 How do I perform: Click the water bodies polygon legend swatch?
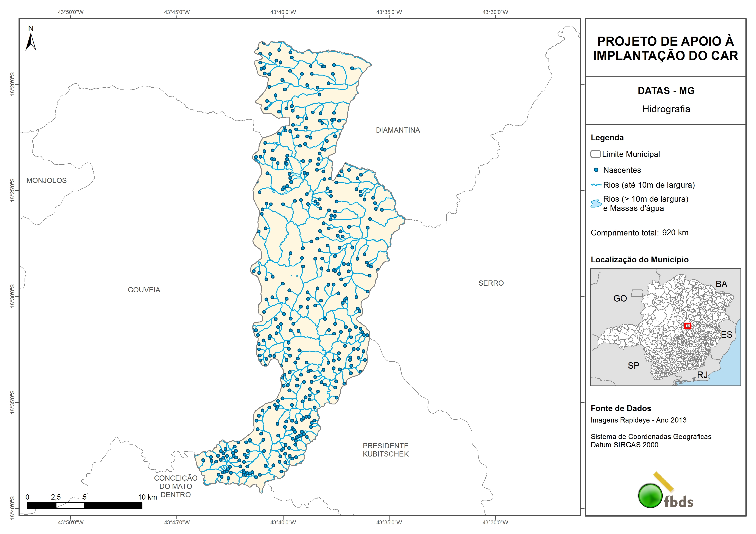[596, 204]
